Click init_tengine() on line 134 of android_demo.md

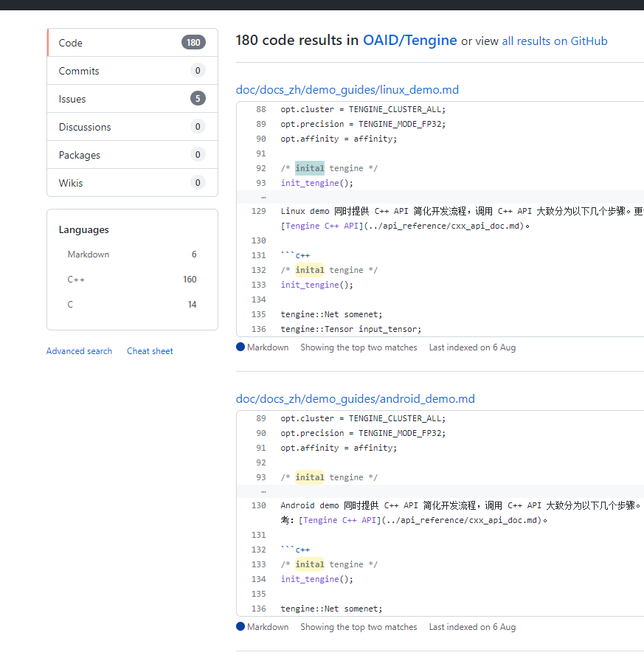pos(316,579)
